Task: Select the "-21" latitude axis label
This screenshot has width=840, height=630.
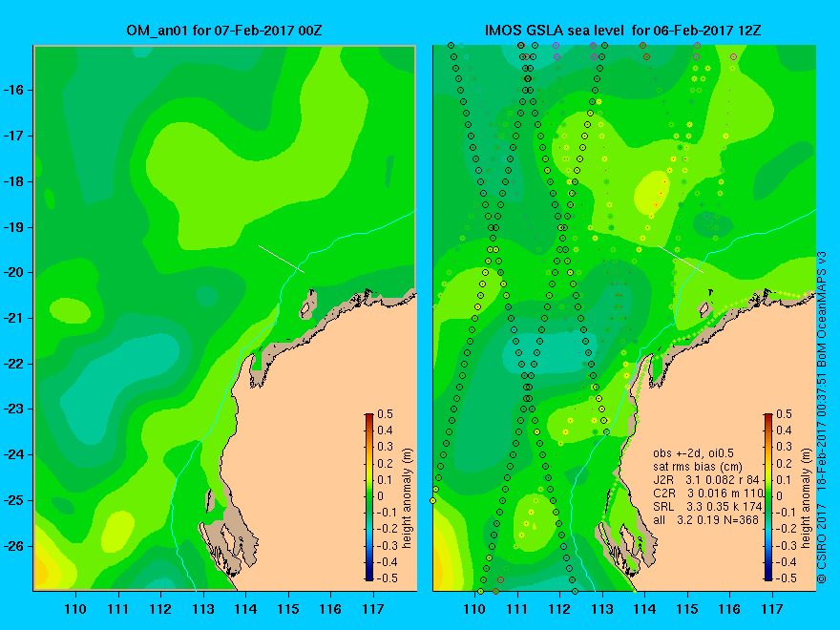Action: click(14, 318)
